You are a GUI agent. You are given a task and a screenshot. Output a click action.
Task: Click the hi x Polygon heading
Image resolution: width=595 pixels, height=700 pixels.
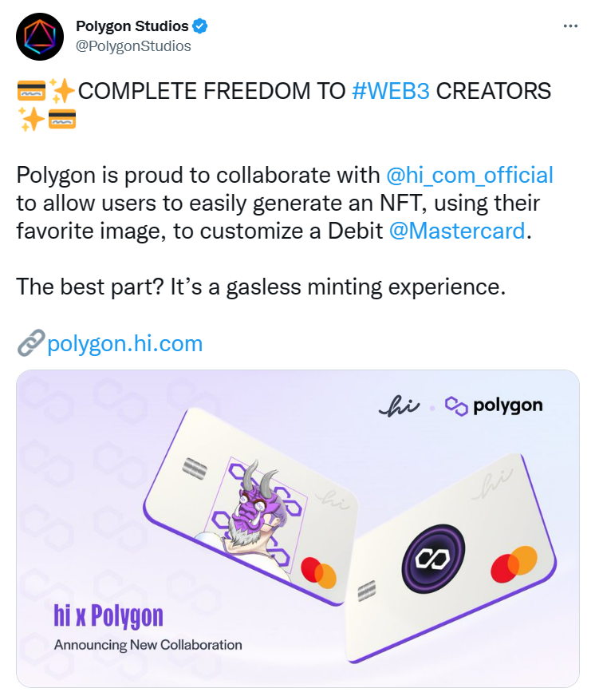pyautogui.click(x=108, y=616)
